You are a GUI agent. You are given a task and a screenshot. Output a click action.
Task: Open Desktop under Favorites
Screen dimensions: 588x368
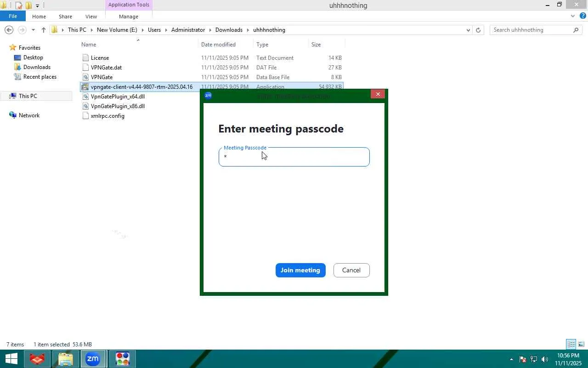click(x=33, y=57)
